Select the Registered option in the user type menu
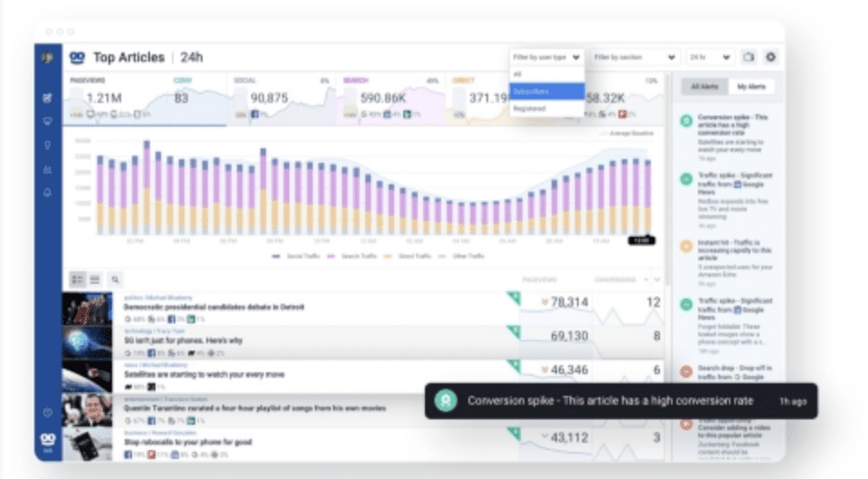Screen dimensions: 868x479 546,108
